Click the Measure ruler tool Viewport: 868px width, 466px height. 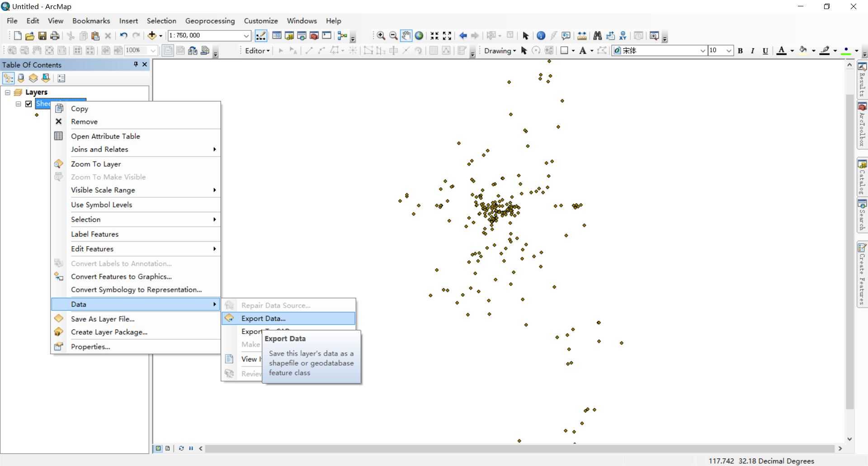pos(582,36)
